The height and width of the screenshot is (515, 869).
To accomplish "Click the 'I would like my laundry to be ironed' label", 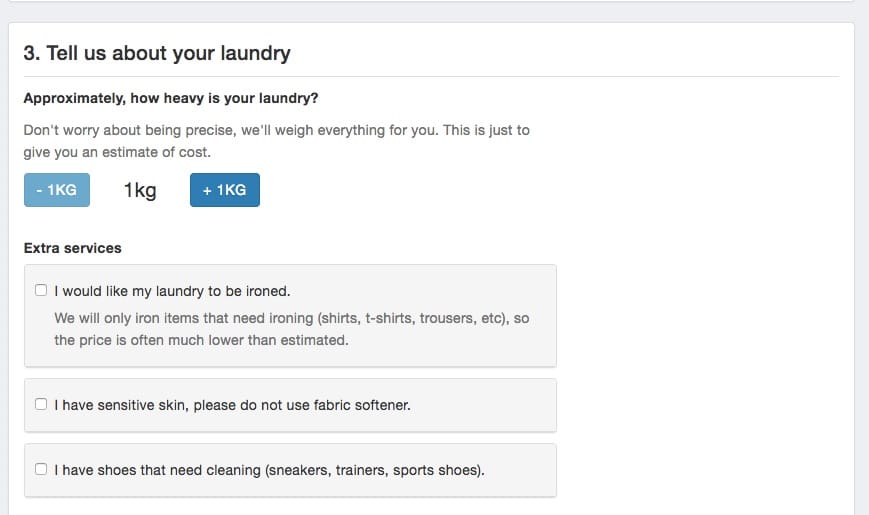I will [172, 291].
